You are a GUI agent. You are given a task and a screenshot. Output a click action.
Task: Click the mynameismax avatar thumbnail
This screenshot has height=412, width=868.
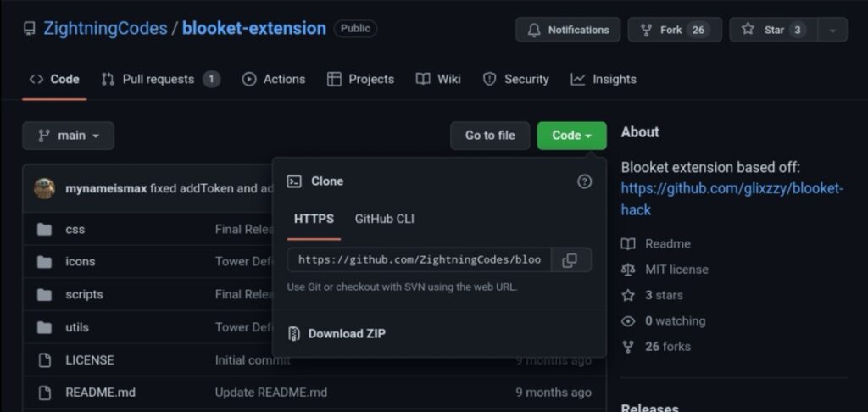(x=44, y=189)
